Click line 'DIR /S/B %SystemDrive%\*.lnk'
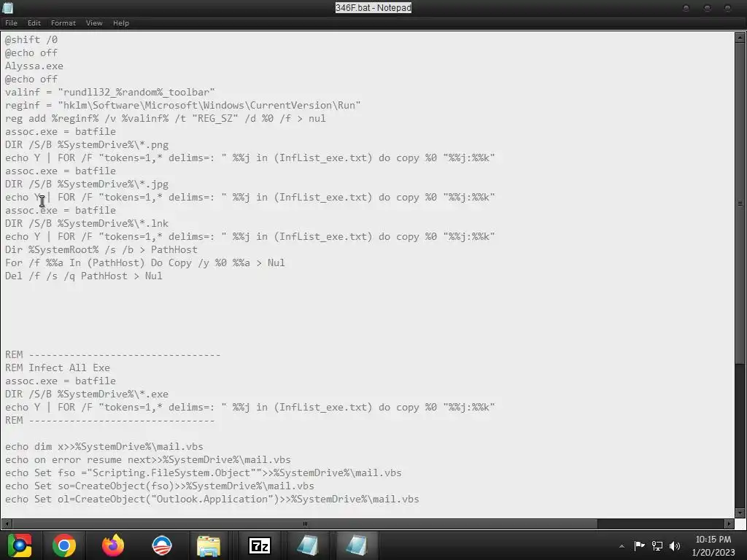747x560 pixels. [x=87, y=223]
